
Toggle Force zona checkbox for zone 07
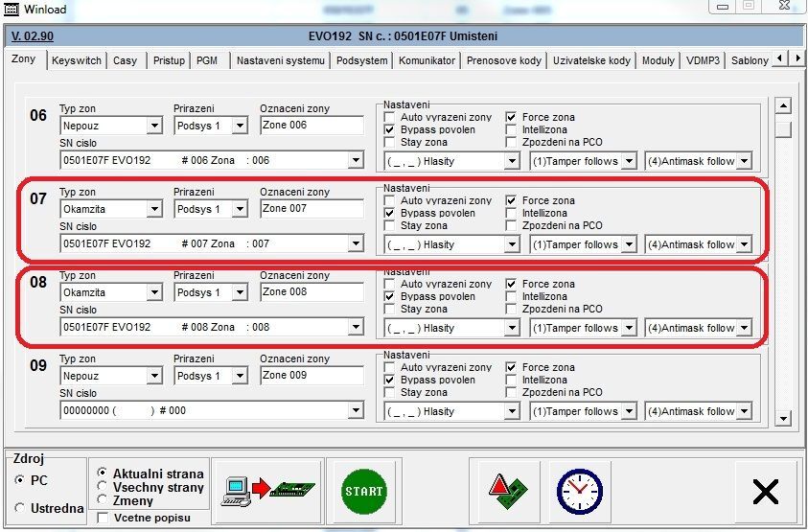(512, 200)
